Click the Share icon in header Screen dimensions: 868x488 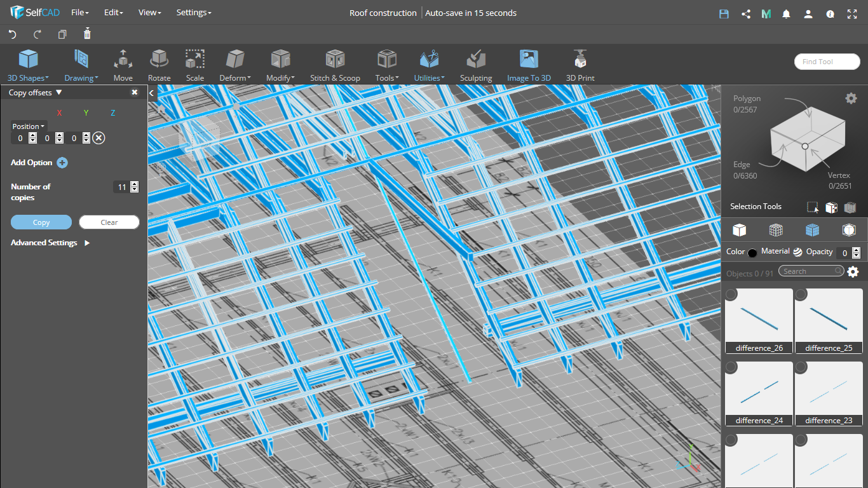pos(746,13)
